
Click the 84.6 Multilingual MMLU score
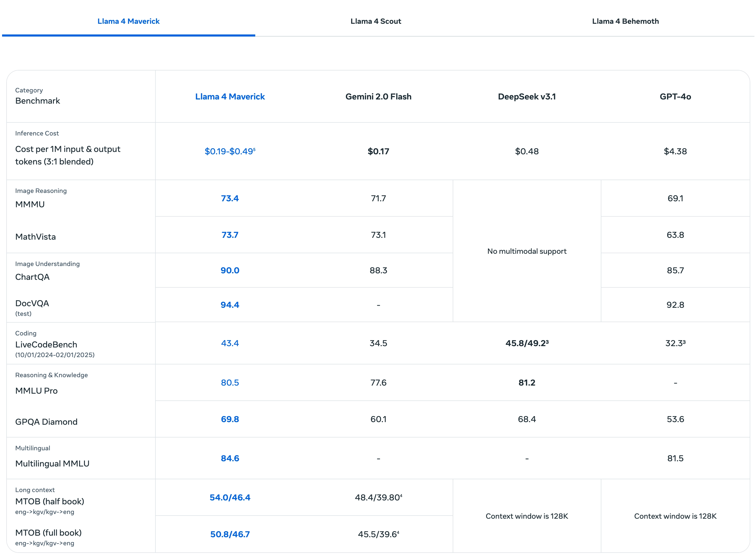tap(230, 458)
